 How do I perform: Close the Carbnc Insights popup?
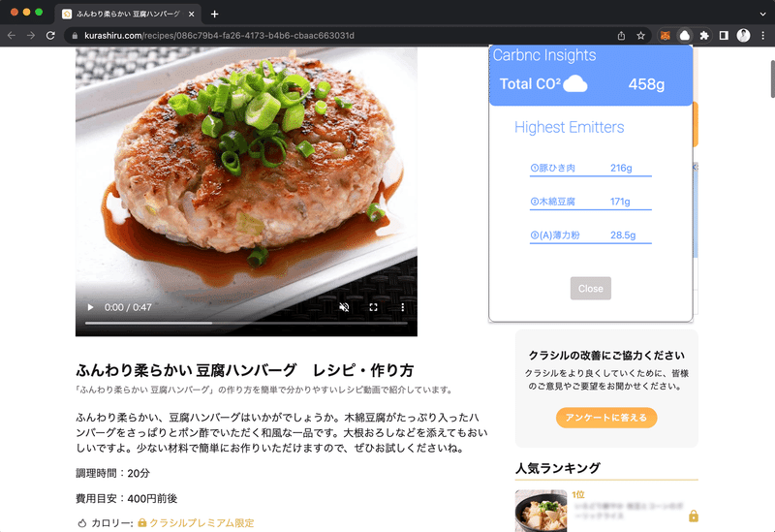click(591, 288)
